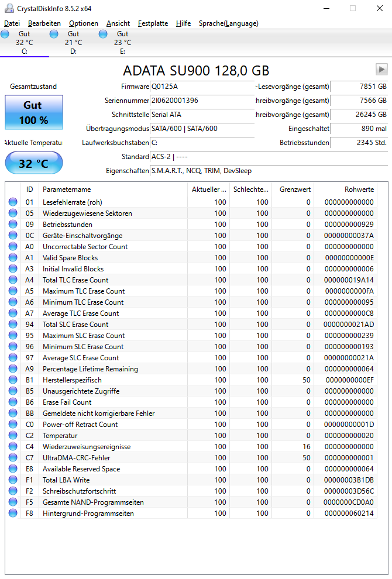This screenshot has width=392, height=579.
Task: Click status orb for UltraDMA-CRC-Fehler row
Action: click(13, 457)
